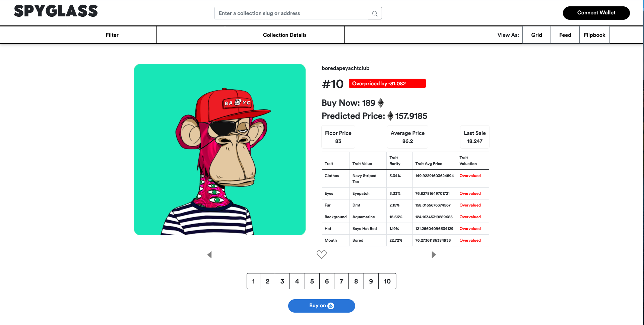Go to page 4
The image size is (644, 325).
[297, 281]
